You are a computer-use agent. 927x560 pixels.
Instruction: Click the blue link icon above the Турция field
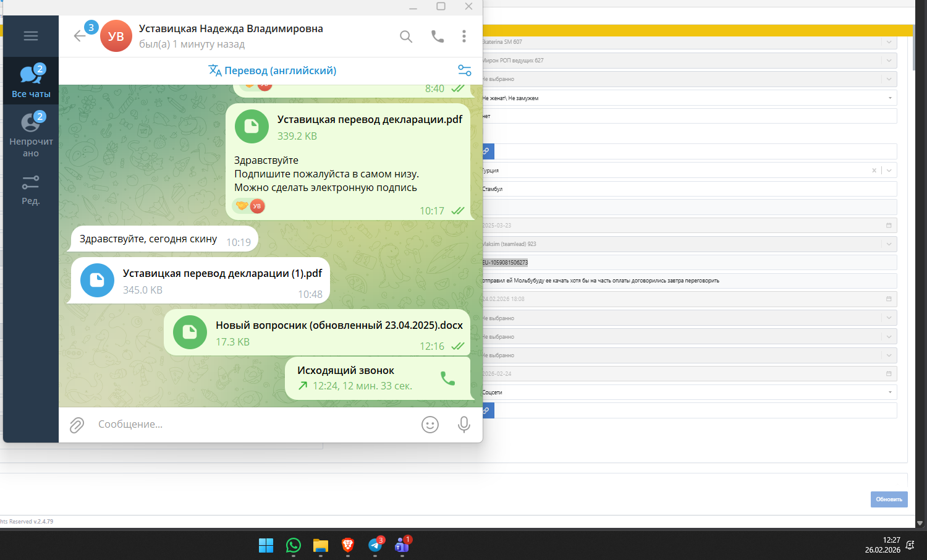pyautogui.click(x=487, y=151)
